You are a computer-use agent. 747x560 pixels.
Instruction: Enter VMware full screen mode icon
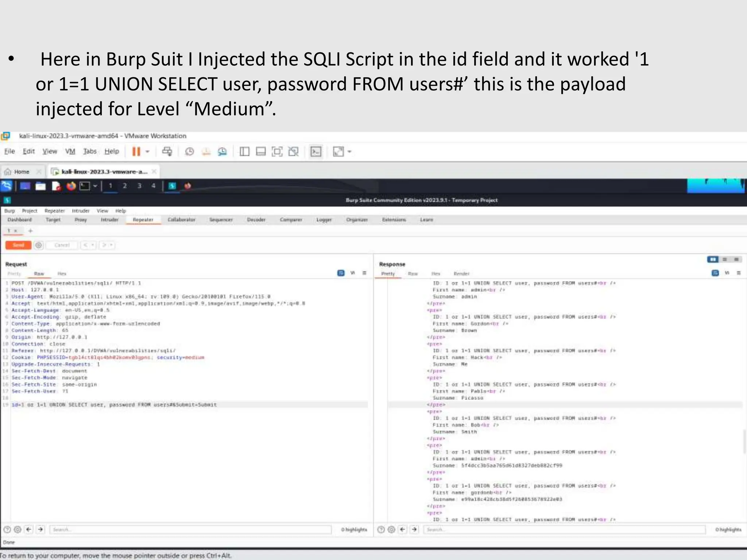click(x=277, y=152)
